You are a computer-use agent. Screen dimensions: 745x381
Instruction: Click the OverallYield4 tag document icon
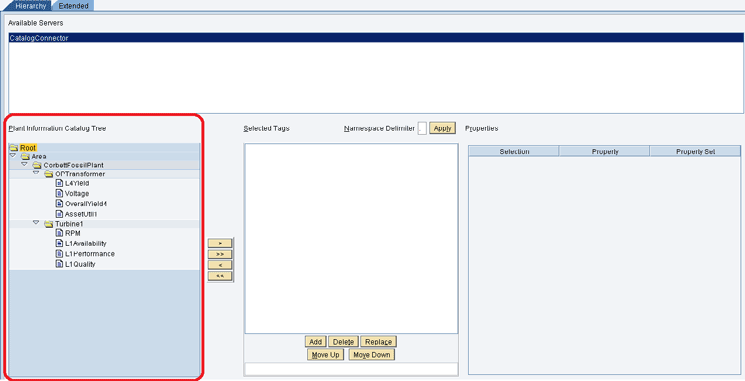[x=59, y=203]
